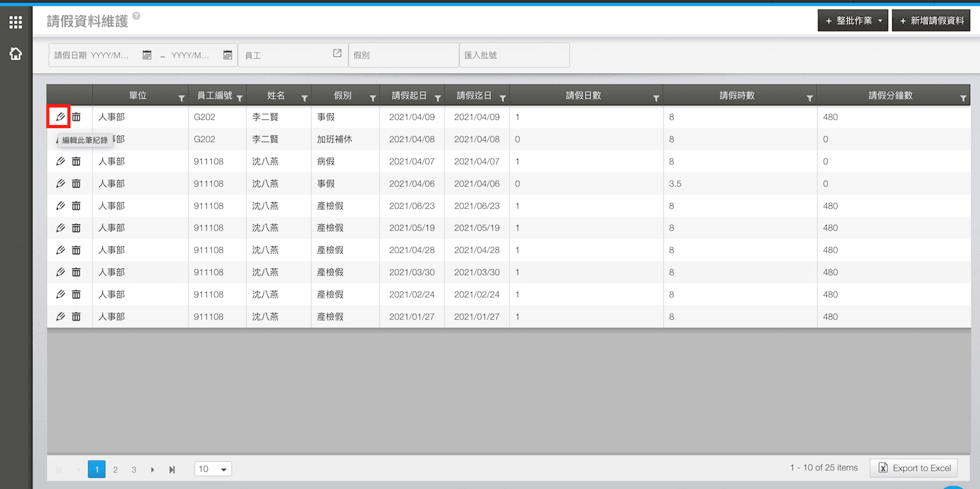The image size is (980, 489).
Task: Go to the last page arrow
Action: pos(172,469)
